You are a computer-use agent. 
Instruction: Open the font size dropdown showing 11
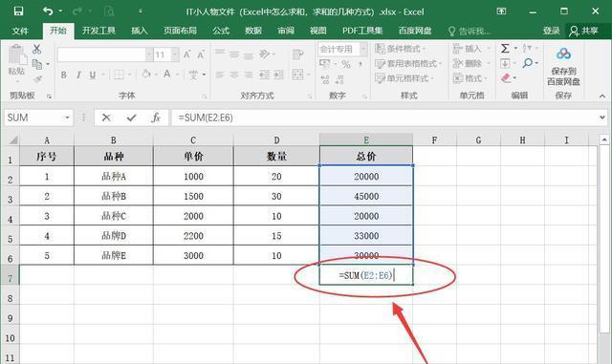tap(175, 54)
